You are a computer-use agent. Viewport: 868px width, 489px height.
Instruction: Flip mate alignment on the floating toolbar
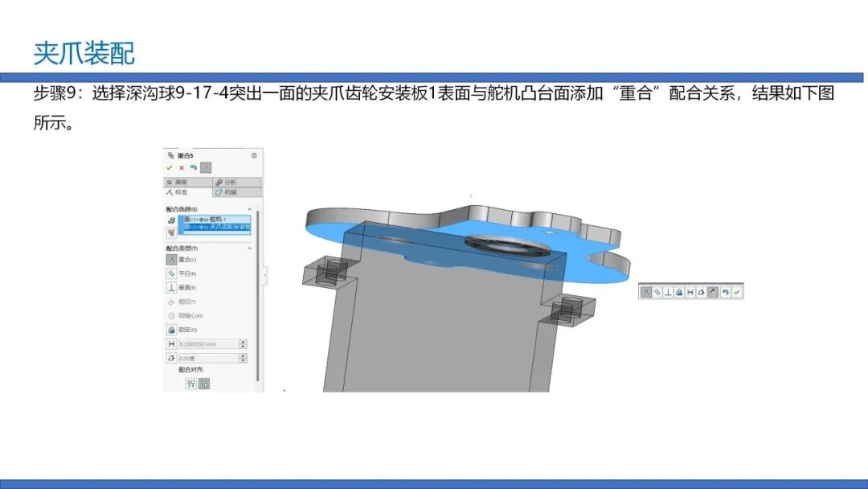(713, 292)
